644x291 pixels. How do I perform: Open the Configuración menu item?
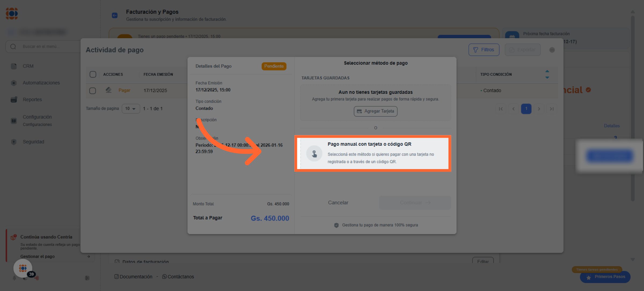tap(37, 117)
